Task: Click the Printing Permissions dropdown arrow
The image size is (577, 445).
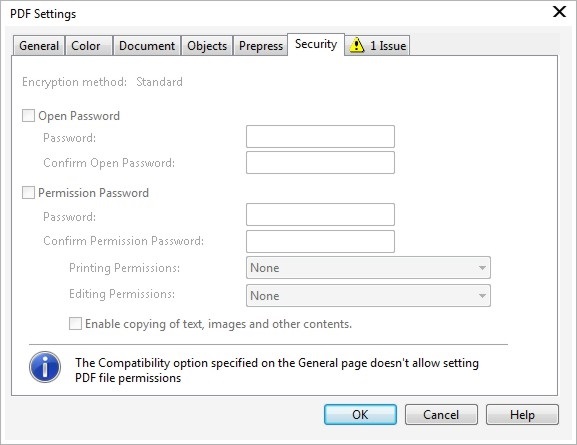Action: (482, 268)
